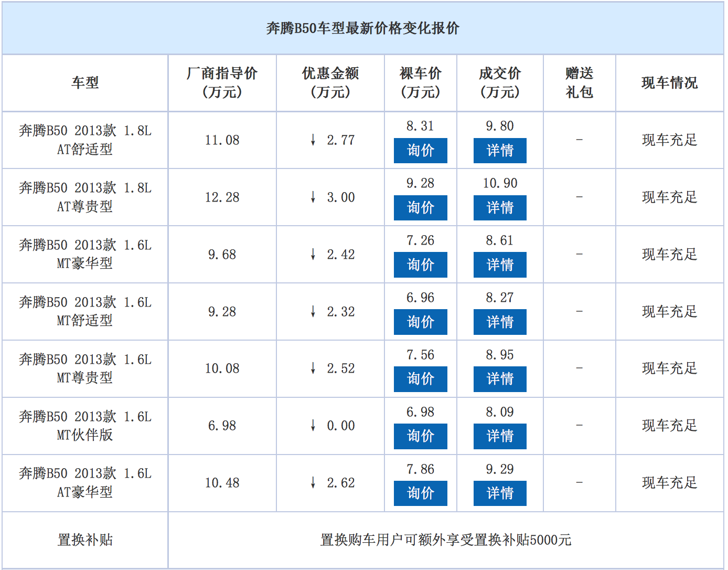
Task: Click 询价 for 1.6L MT伙伴版
Action: coord(420,437)
